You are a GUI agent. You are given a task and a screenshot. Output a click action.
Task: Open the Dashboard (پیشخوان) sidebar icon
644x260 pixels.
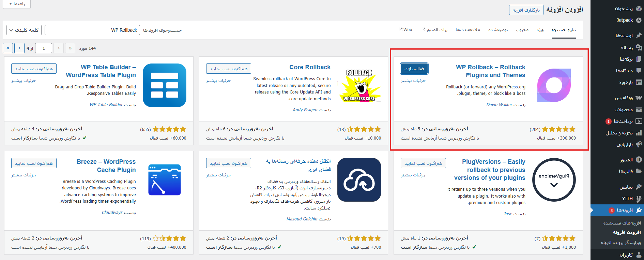pos(639,9)
